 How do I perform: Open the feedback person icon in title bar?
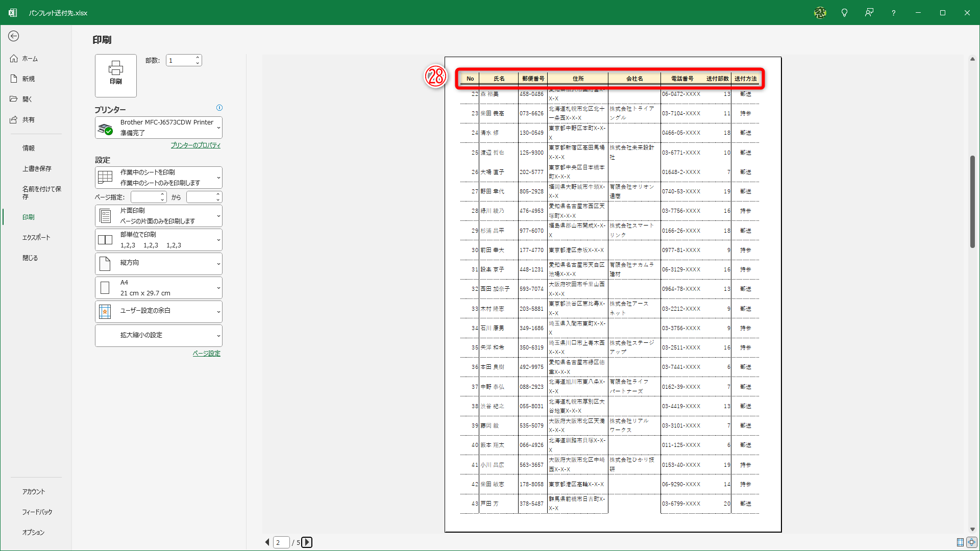click(x=869, y=13)
